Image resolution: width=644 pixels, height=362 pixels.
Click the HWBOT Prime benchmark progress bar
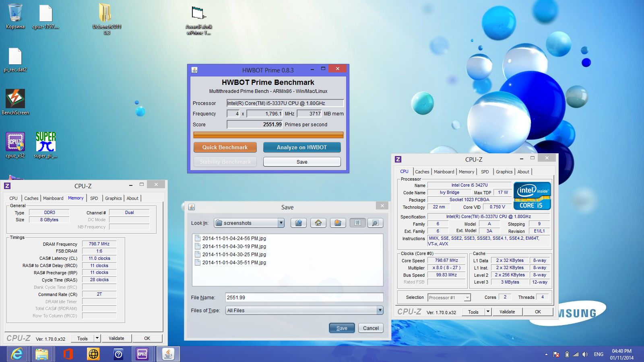point(268,135)
